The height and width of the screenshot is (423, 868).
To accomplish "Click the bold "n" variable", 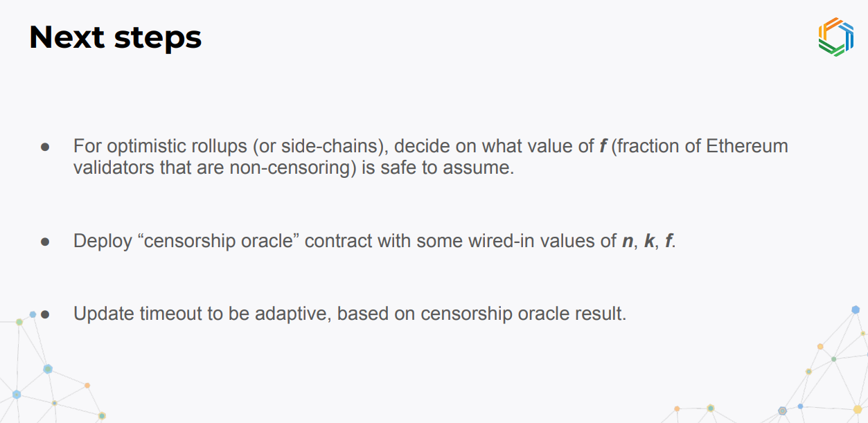I will [x=628, y=242].
